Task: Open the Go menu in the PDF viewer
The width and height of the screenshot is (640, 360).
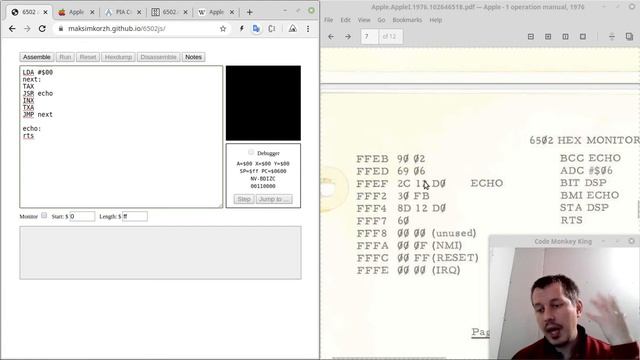Action: pyautogui.click(x=381, y=20)
